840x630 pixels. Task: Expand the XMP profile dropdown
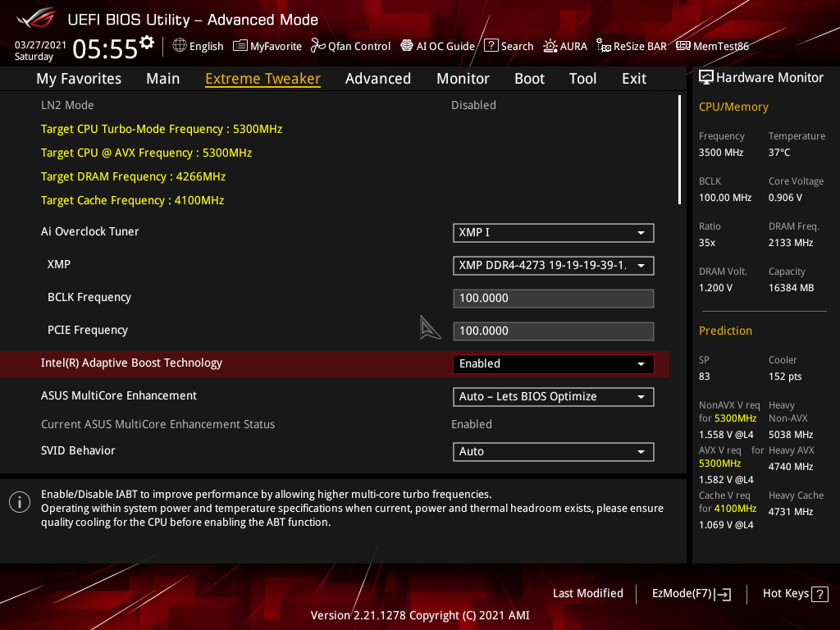pos(554,265)
